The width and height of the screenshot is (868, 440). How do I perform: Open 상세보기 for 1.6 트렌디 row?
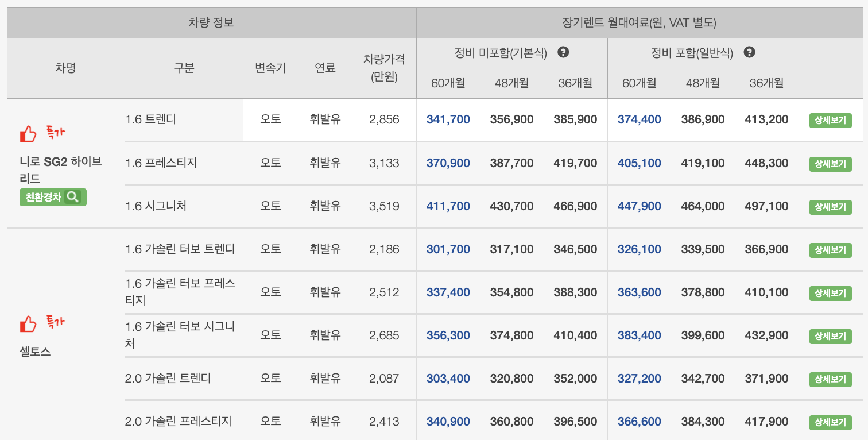pyautogui.click(x=830, y=121)
